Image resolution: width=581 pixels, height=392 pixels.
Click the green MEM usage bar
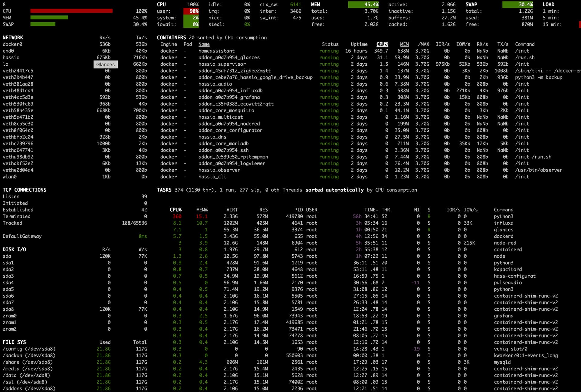[49, 18]
